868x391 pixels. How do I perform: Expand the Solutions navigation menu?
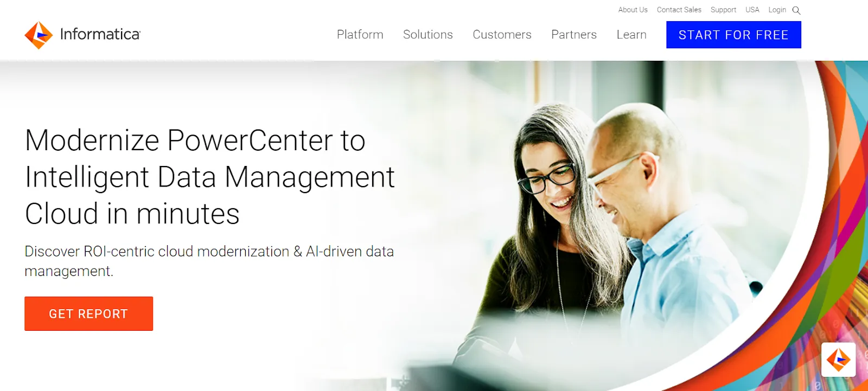coord(428,35)
